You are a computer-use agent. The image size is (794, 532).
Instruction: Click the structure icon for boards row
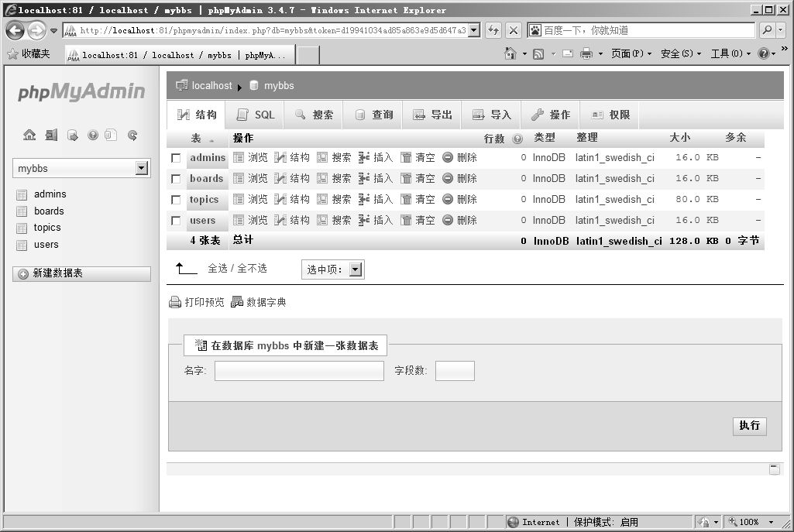(x=280, y=178)
